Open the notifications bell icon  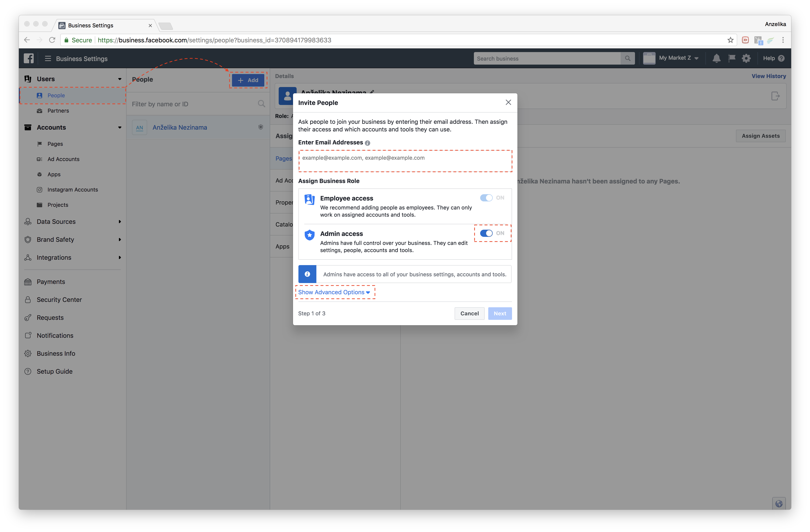point(716,58)
